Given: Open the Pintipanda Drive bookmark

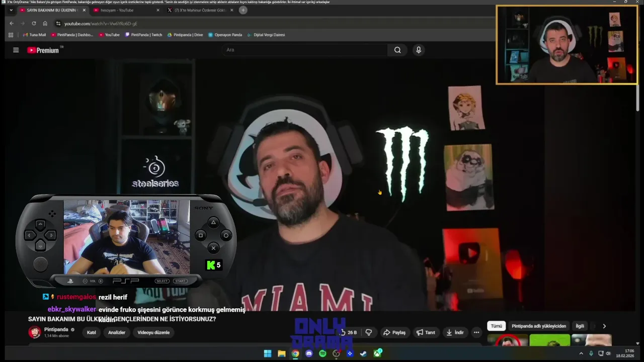Looking at the screenshot, I should pos(185,35).
